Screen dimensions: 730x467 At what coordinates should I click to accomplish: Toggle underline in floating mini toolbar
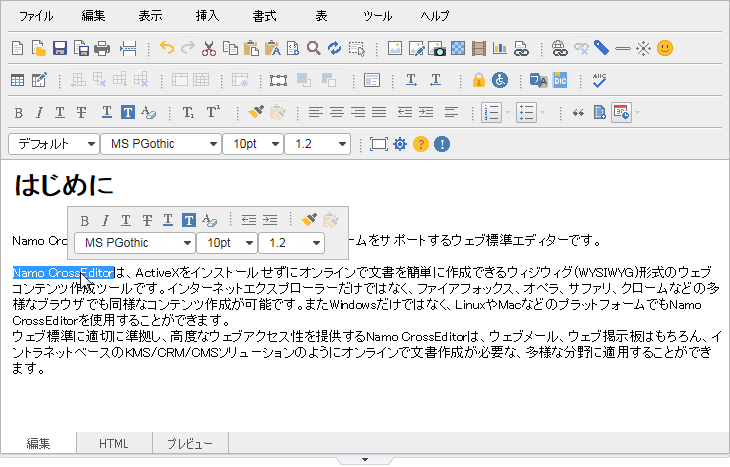coord(126,220)
